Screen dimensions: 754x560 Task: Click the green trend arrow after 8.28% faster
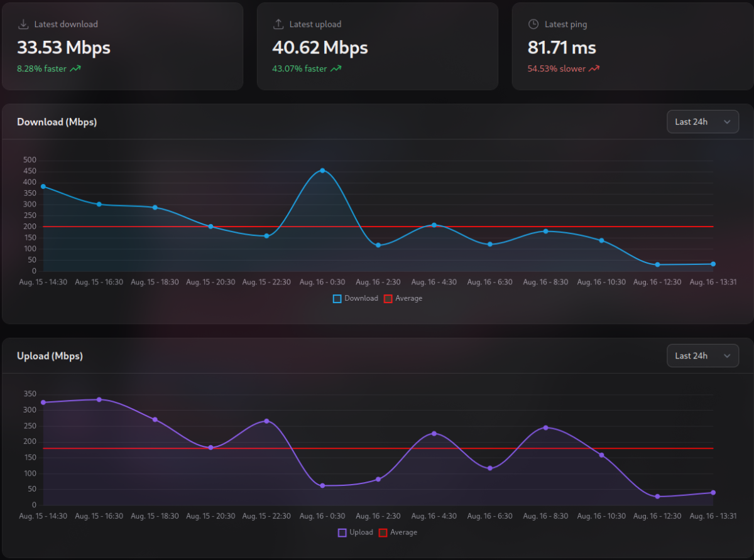tap(75, 69)
